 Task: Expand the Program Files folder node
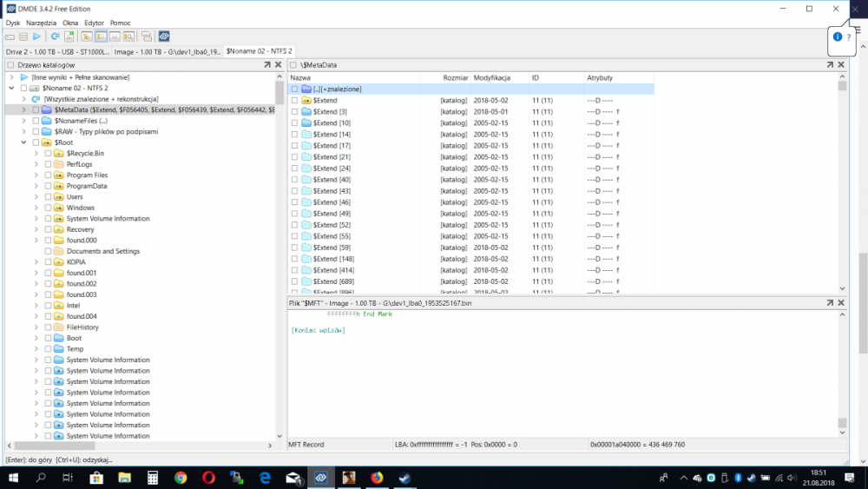[x=36, y=175]
